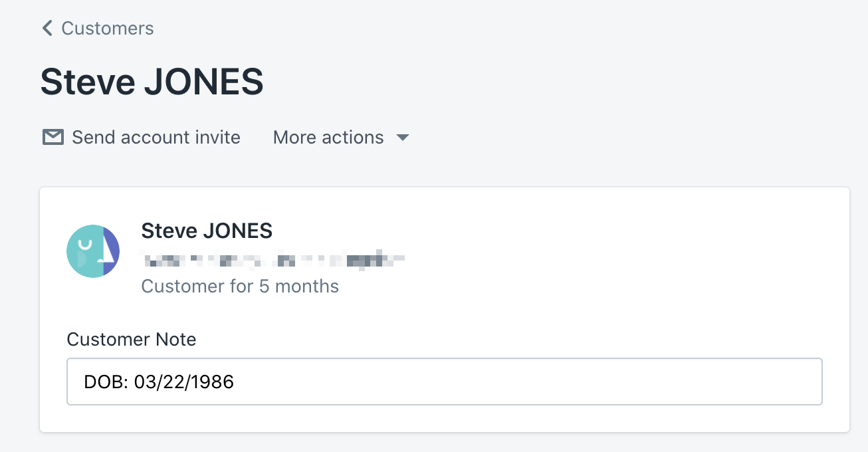Viewport: 868px width, 452px height.
Task: Click the date 03/22/1986 in the note
Action: (184, 382)
